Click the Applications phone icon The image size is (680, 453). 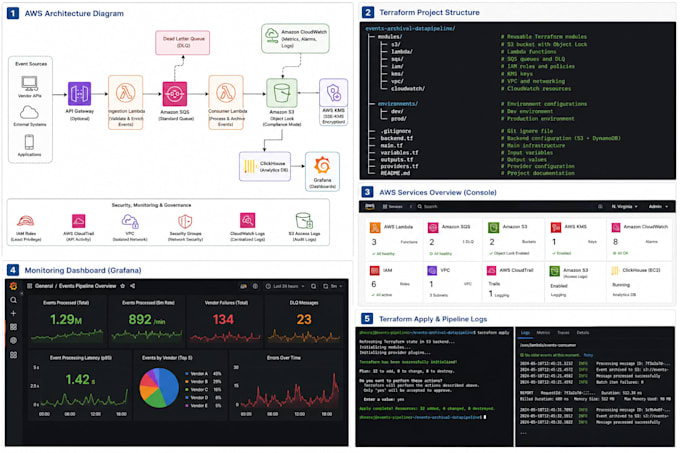point(29,142)
